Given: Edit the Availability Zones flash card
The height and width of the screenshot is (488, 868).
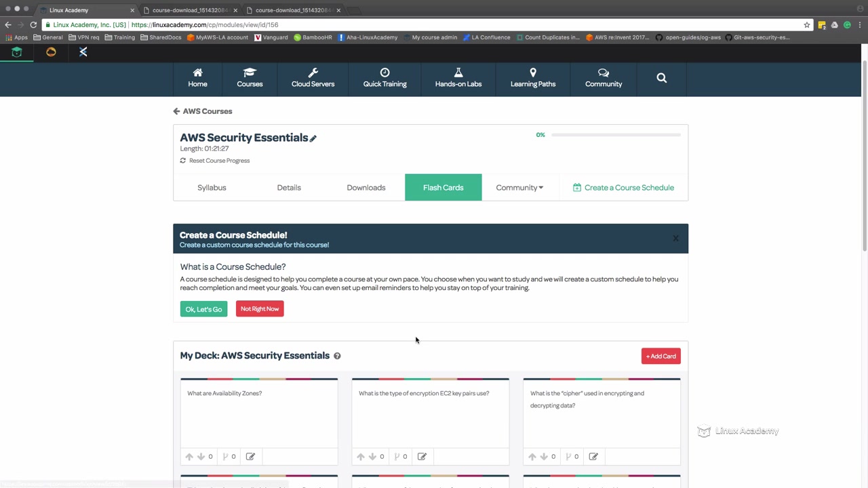Looking at the screenshot, I should [250, 456].
